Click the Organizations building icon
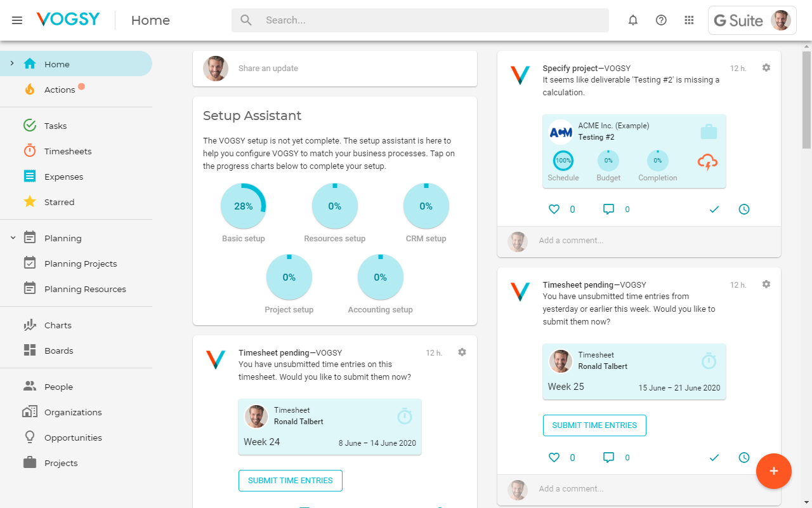 [x=30, y=411]
